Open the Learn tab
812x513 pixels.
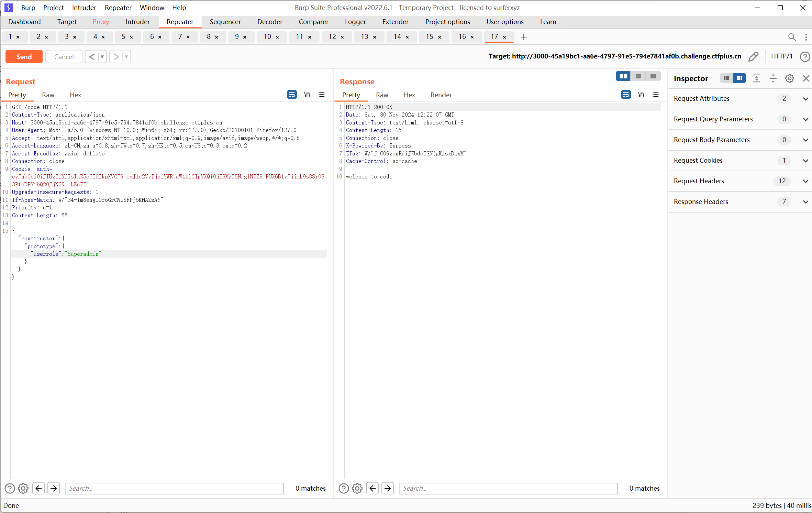[548, 22]
